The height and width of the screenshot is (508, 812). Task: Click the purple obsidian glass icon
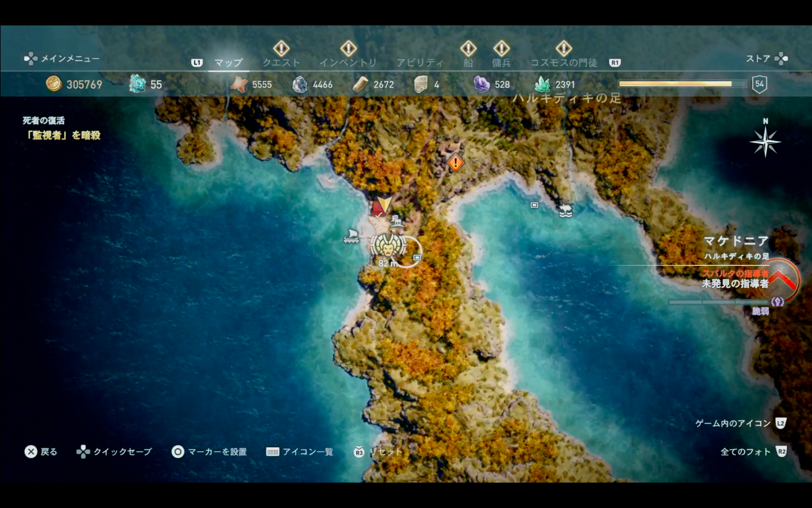481,84
